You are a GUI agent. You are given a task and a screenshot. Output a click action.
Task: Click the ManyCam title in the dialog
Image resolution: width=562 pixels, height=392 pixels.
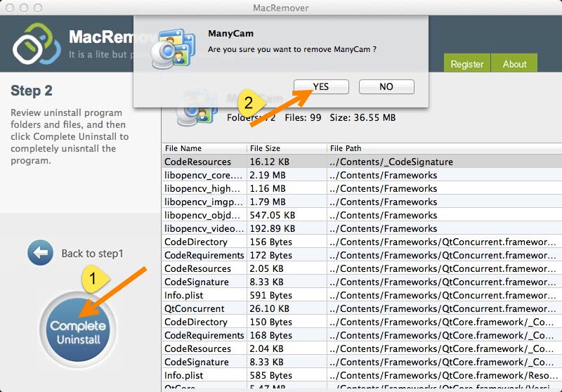231,33
